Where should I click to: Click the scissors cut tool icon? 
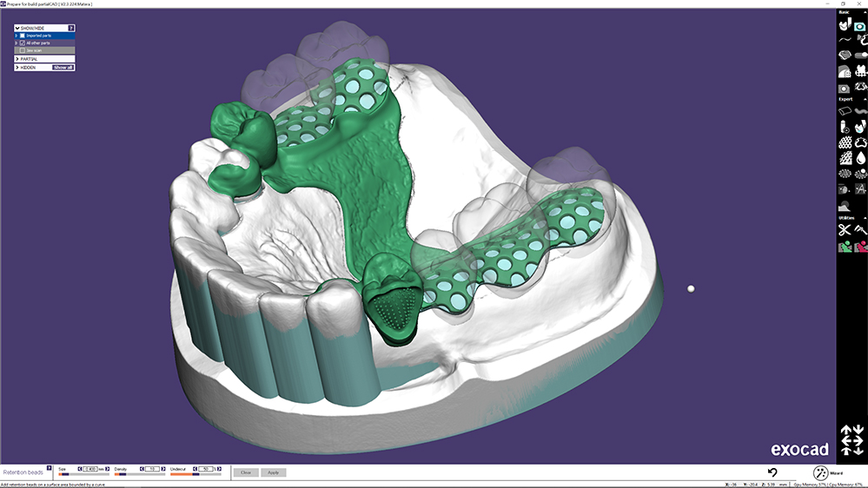tap(844, 230)
